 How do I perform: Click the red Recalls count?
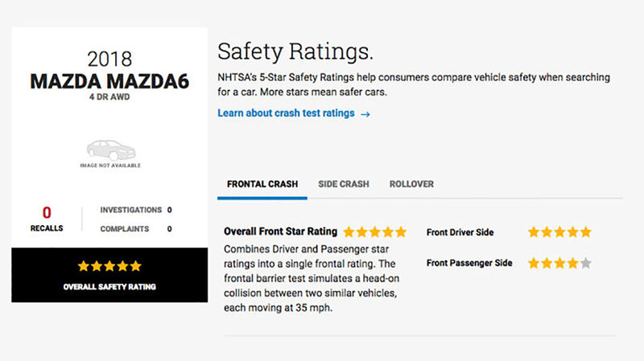pyautogui.click(x=47, y=213)
